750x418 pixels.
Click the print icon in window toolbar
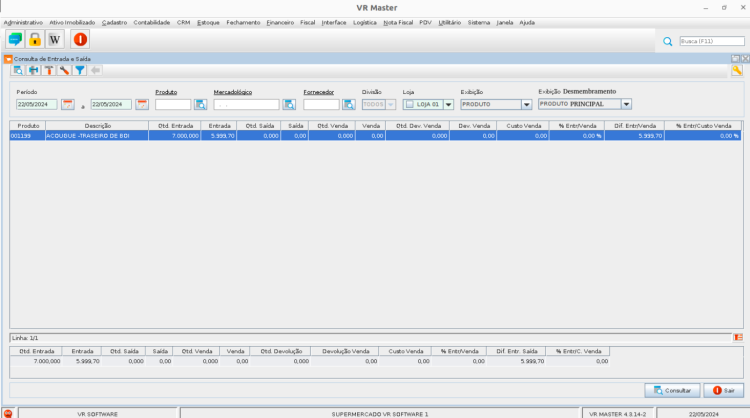click(x=33, y=70)
